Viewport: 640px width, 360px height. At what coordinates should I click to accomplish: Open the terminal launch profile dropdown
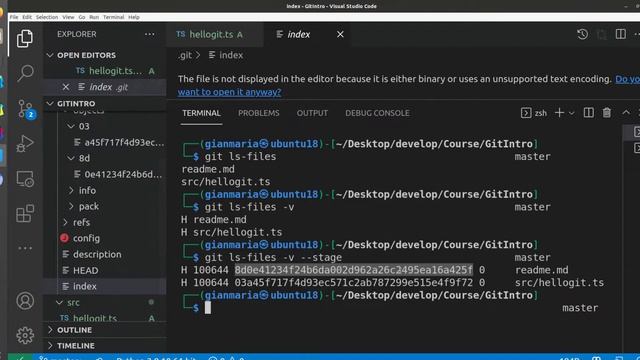pos(571,113)
